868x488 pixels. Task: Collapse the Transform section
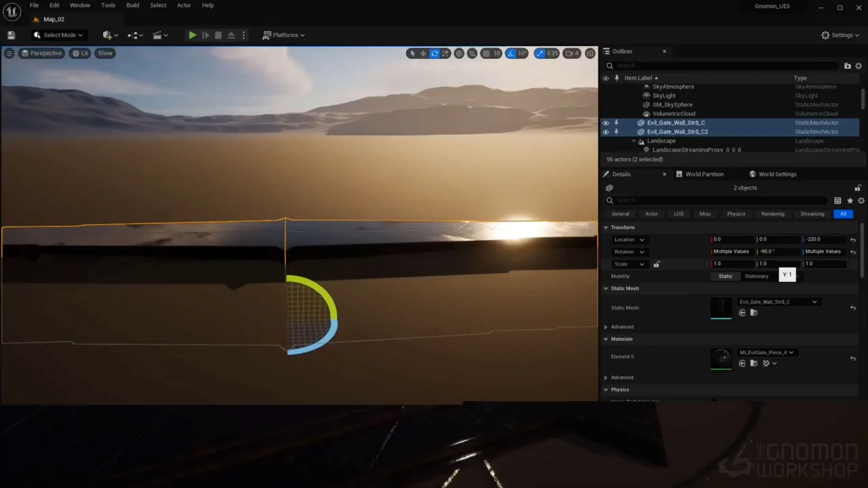point(606,228)
